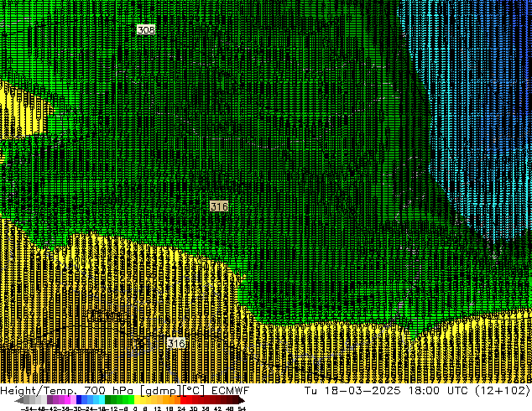This screenshot has height=411, width=532.
Task: Click the 700 hPa level text
Action: pyautogui.click(x=108, y=391)
